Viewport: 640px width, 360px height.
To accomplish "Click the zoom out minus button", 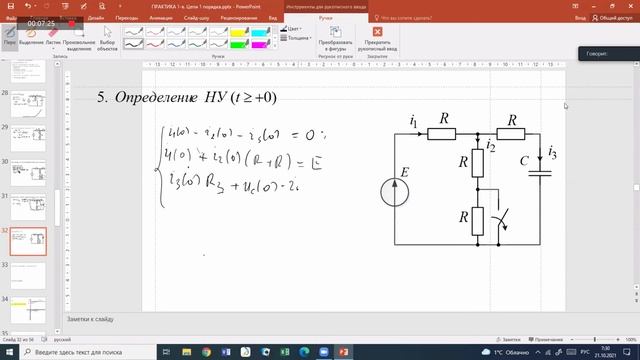I will point(572,340).
